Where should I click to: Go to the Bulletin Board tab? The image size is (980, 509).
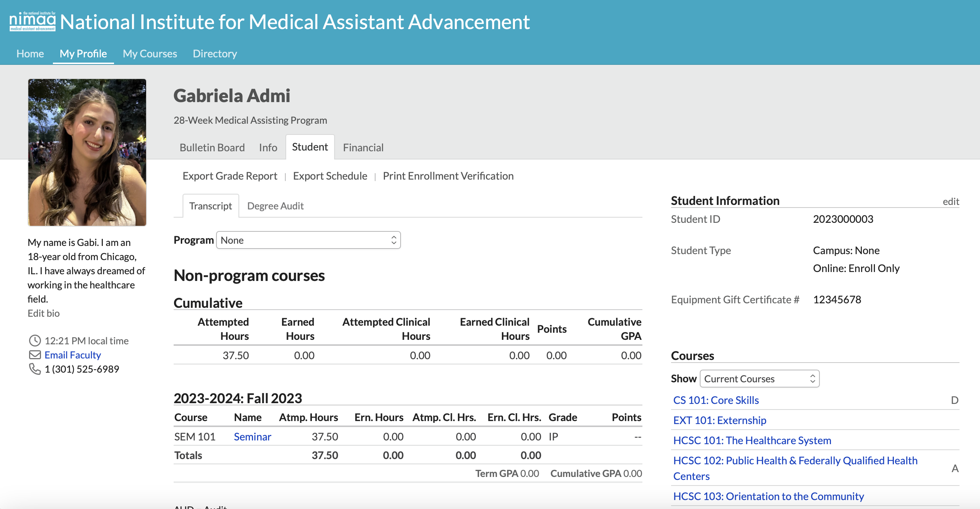tap(212, 148)
